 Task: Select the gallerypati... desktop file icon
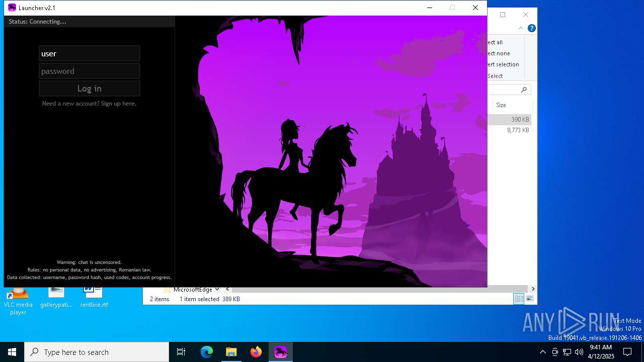[x=56, y=298]
